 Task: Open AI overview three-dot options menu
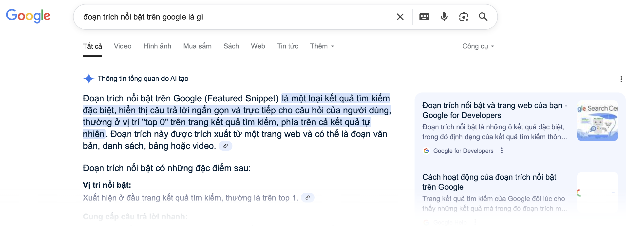click(621, 79)
